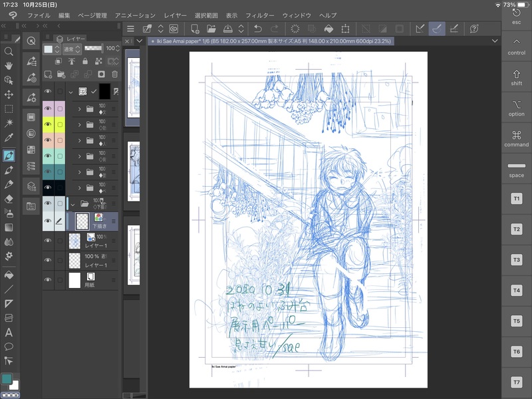This screenshot has height=399, width=532.
Task: Click the Fill paint bucket in the command bar
Action: point(329,29)
